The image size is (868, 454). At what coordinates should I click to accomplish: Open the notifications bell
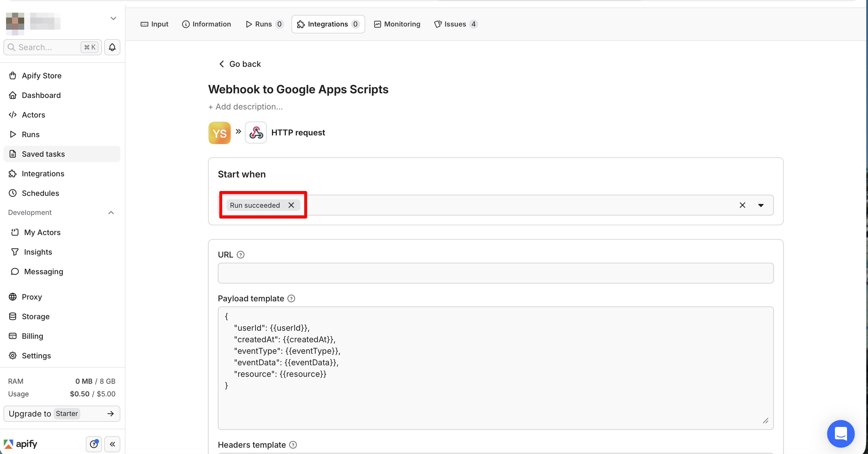[x=112, y=47]
